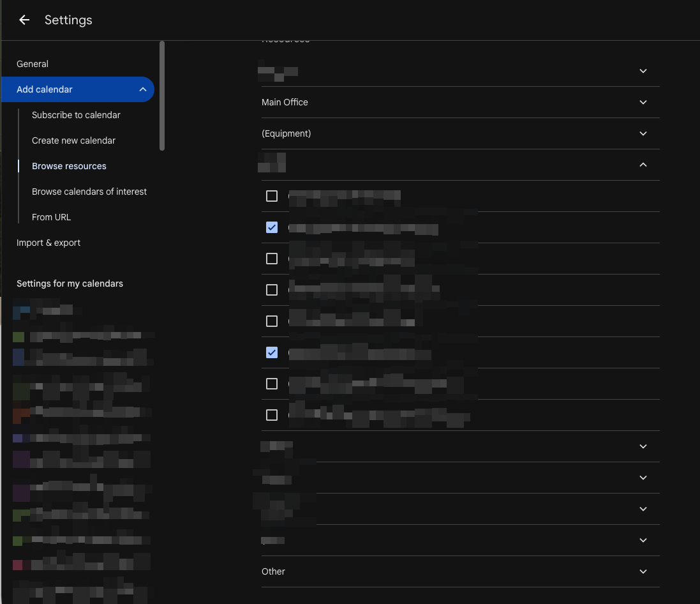Click the (Equipment) group label

point(286,133)
